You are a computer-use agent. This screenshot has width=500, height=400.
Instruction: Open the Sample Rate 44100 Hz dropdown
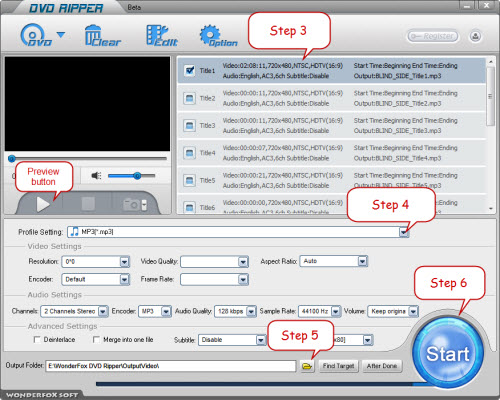click(336, 311)
